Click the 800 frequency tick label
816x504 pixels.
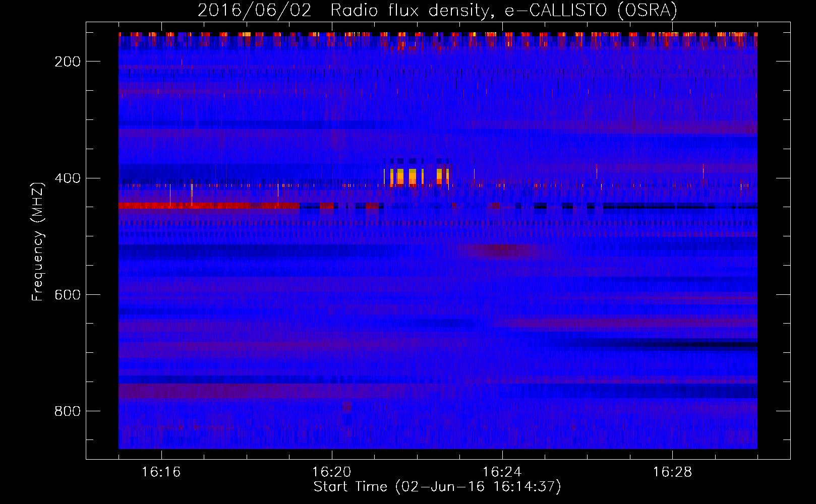[67, 411]
